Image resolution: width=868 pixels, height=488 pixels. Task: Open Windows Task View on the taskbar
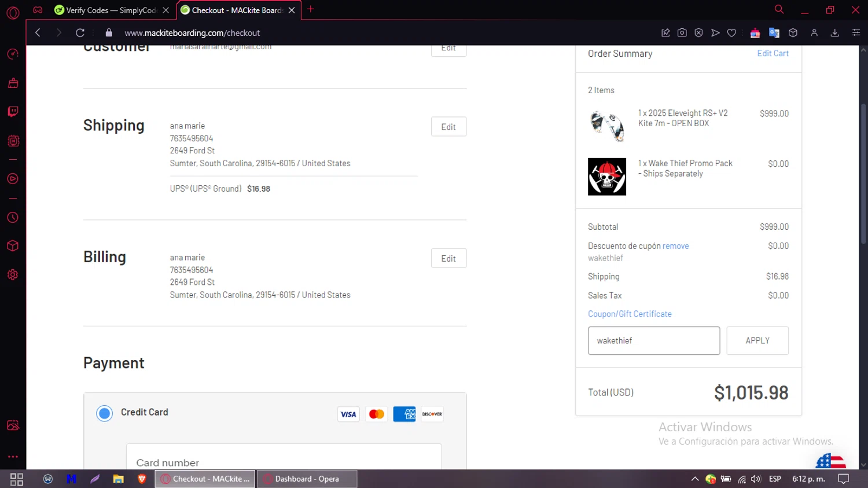(x=17, y=479)
